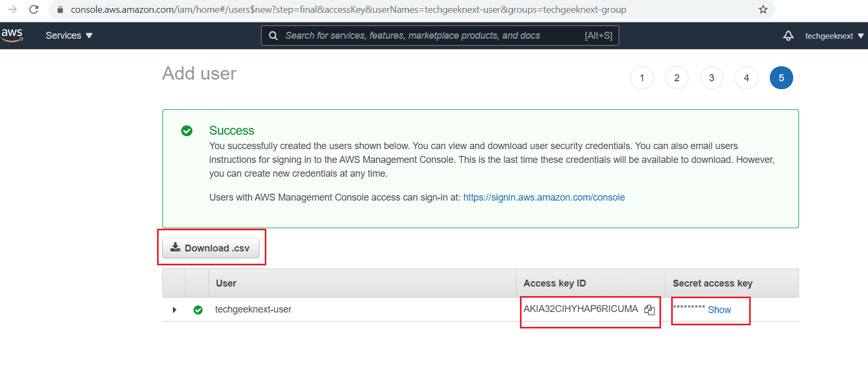Bookmark this page with star icon

[x=763, y=10]
